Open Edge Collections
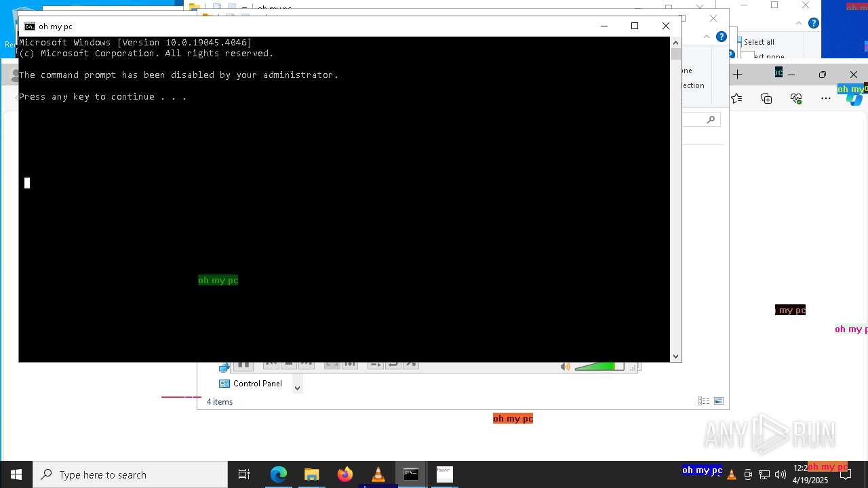This screenshot has width=868, height=488. pyautogui.click(x=767, y=98)
